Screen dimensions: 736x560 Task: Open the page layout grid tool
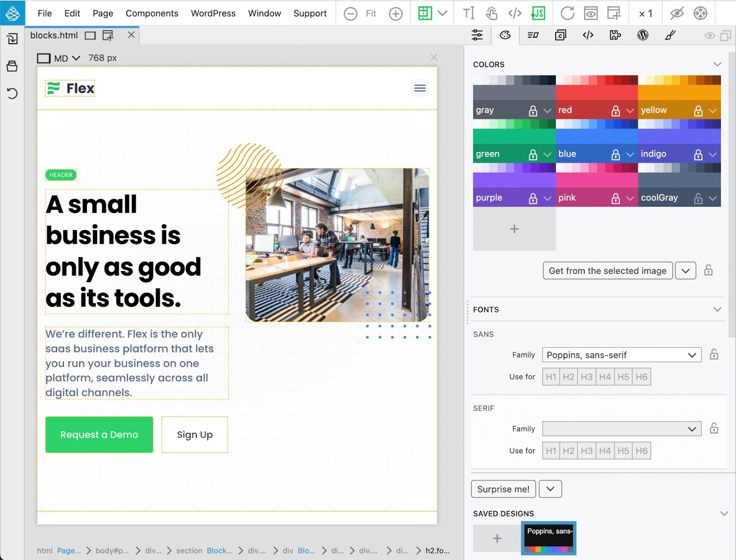click(425, 13)
